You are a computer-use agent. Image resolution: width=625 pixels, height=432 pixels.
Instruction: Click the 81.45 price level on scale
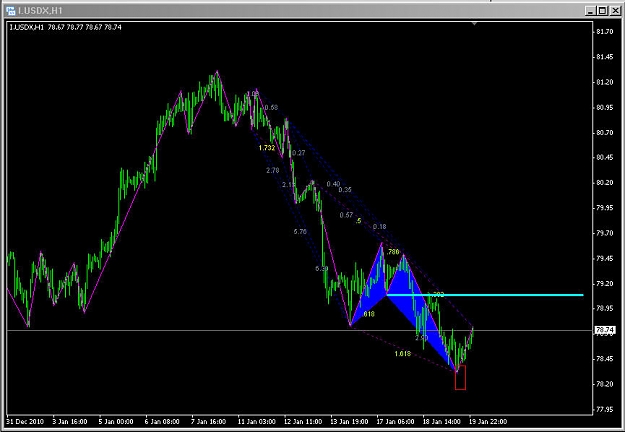[604, 57]
